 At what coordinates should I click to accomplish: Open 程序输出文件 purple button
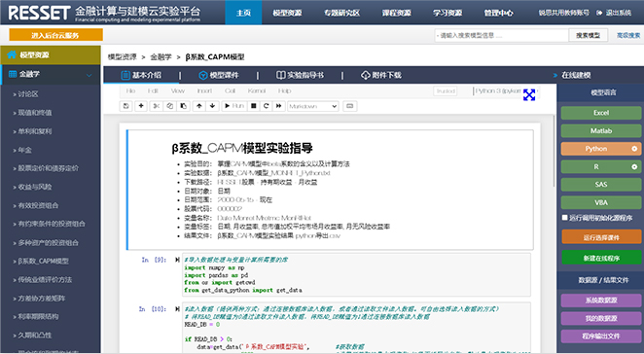pyautogui.click(x=601, y=336)
